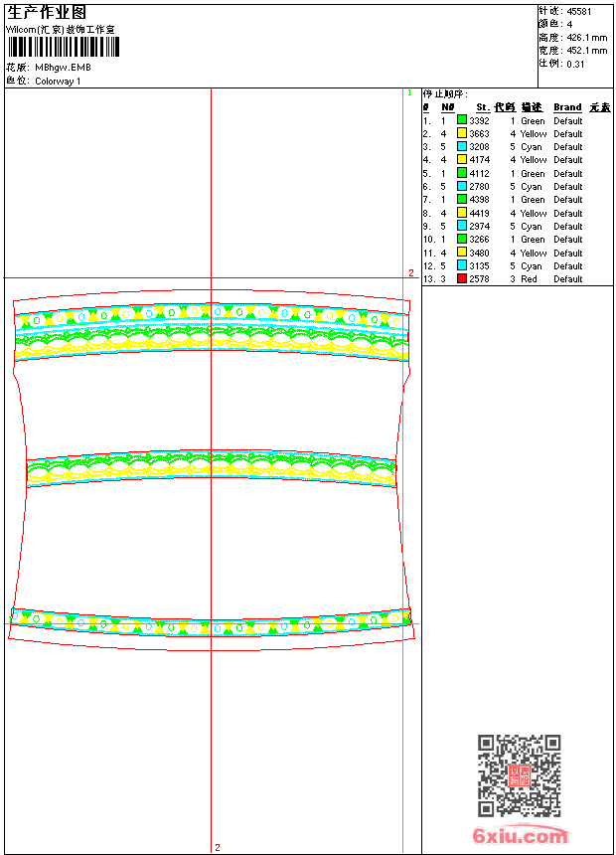Choose the yellow swatch beside stitch count 4419
This screenshot has height=855, width=616.
click(462, 213)
